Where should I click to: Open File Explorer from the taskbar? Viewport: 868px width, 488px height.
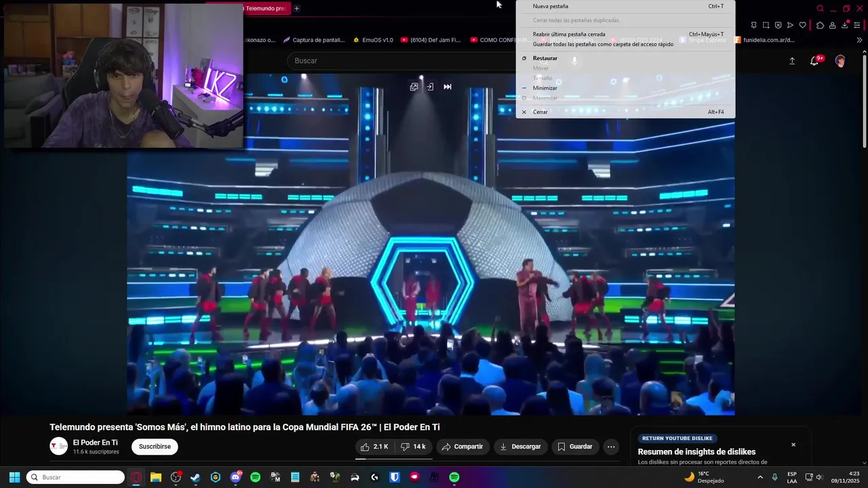click(x=156, y=477)
